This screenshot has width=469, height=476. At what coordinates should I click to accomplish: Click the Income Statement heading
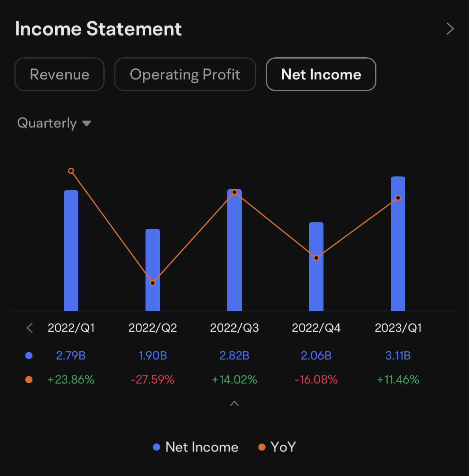(98, 29)
